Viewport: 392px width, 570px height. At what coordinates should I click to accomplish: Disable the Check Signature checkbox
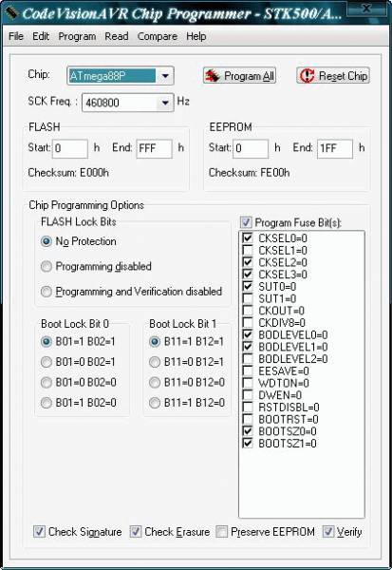[39, 531]
